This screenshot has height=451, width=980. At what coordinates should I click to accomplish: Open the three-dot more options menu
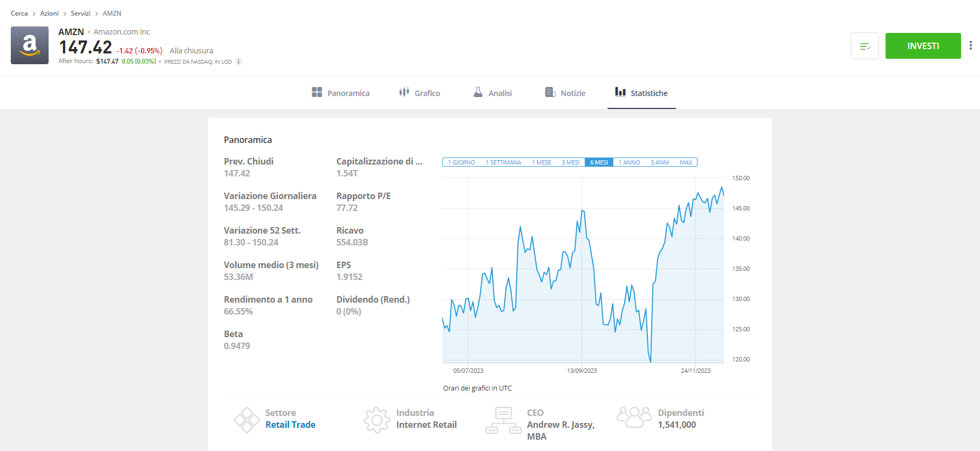click(970, 46)
